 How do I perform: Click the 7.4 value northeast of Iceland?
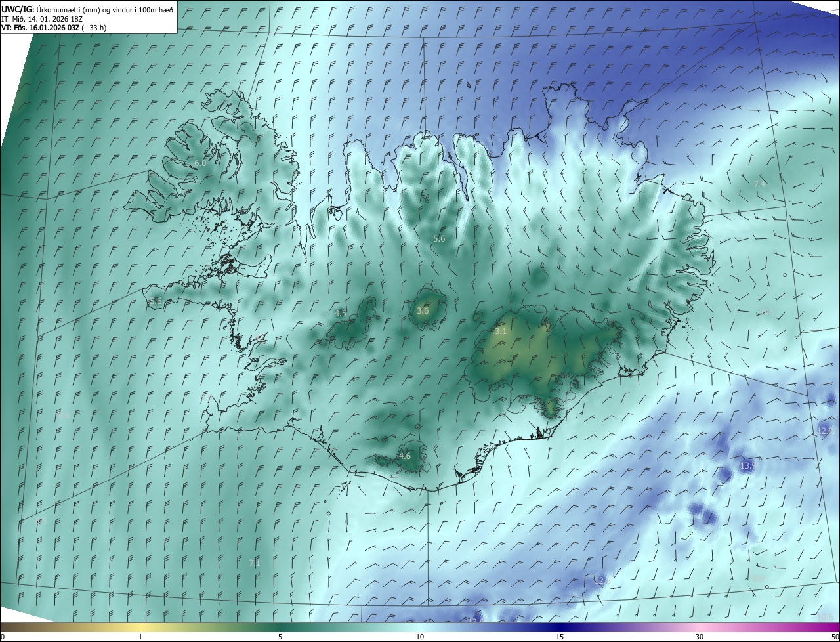(759, 184)
